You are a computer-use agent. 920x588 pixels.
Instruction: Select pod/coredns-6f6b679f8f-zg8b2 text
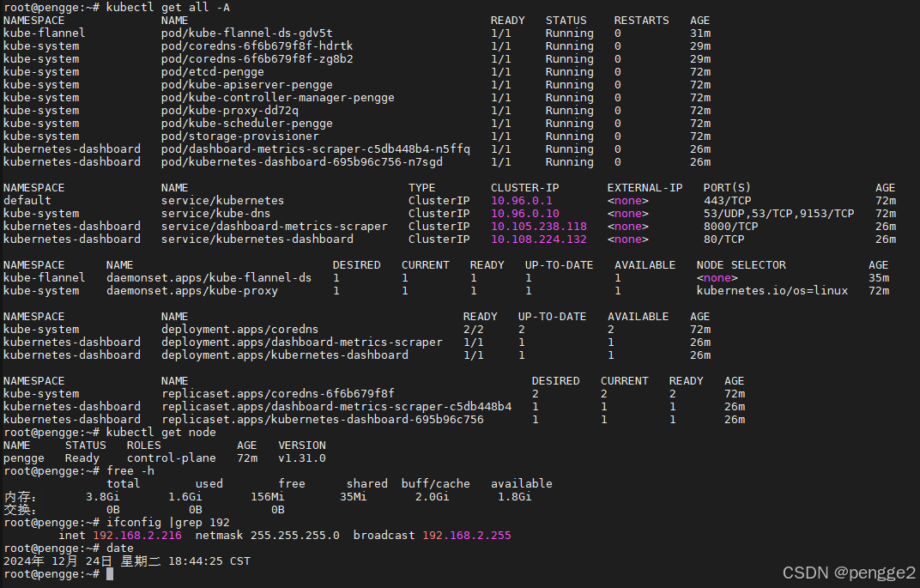pyautogui.click(x=257, y=59)
